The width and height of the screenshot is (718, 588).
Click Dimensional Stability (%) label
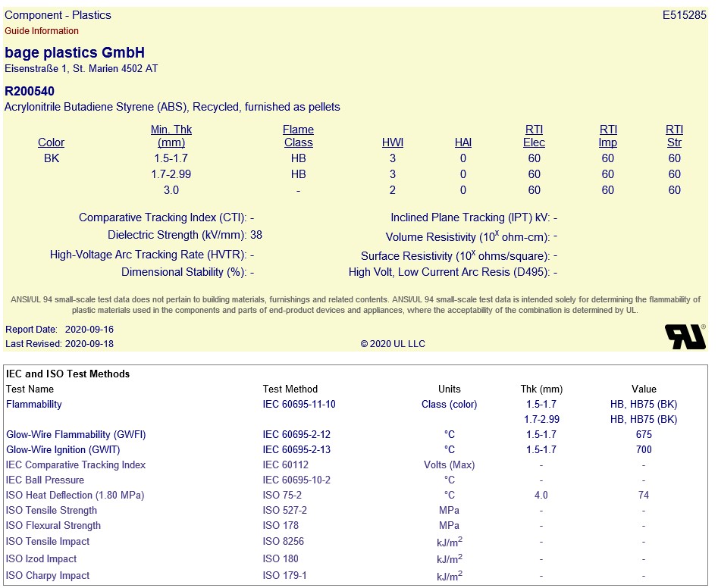[183, 272]
